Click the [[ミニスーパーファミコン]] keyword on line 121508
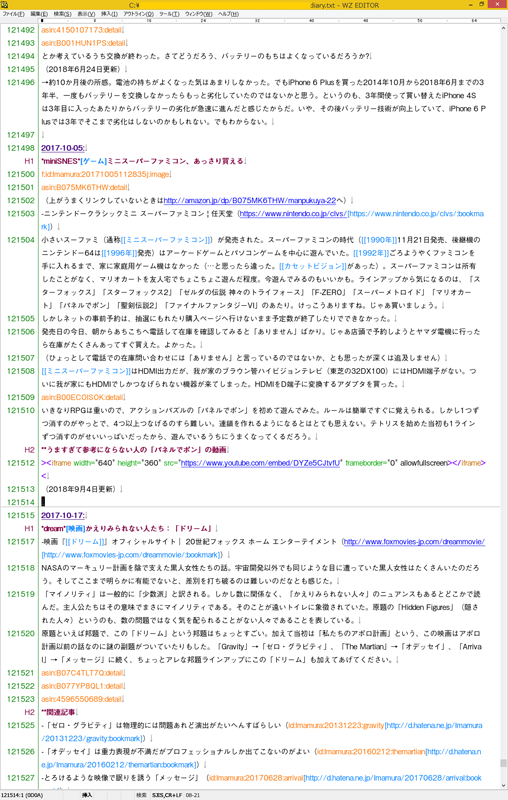Image resolution: width=508 pixels, height=800 pixels. click(x=86, y=371)
